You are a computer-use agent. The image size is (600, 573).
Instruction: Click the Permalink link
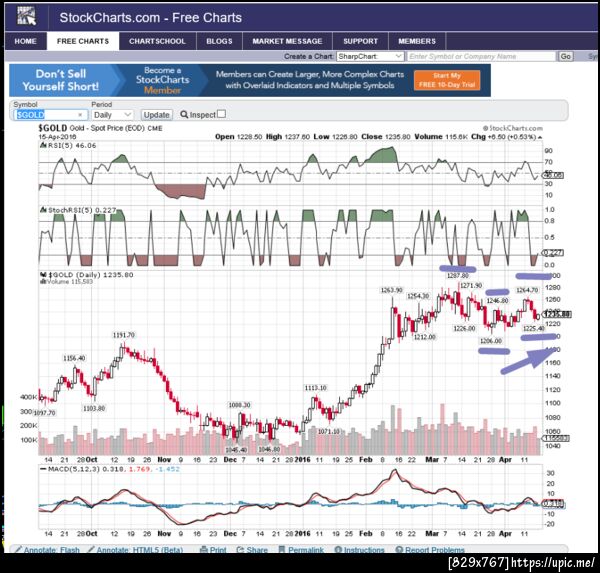pyautogui.click(x=306, y=550)
